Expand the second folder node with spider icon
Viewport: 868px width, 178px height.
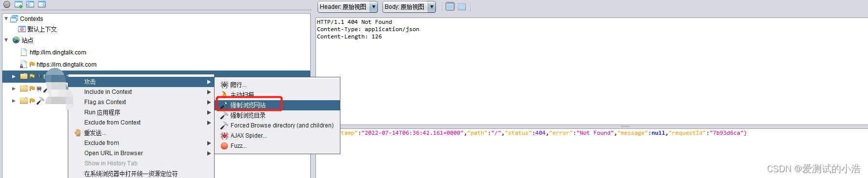point(14,89)
